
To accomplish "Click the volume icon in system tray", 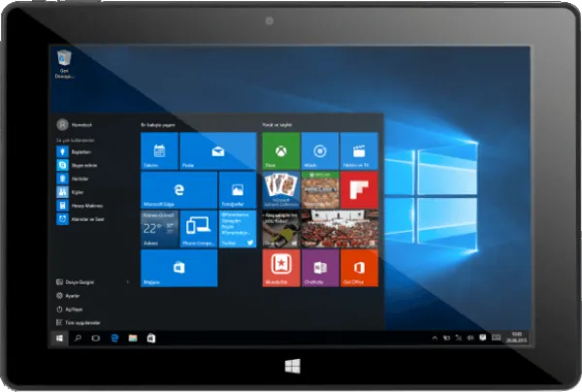I will point(470,338).
